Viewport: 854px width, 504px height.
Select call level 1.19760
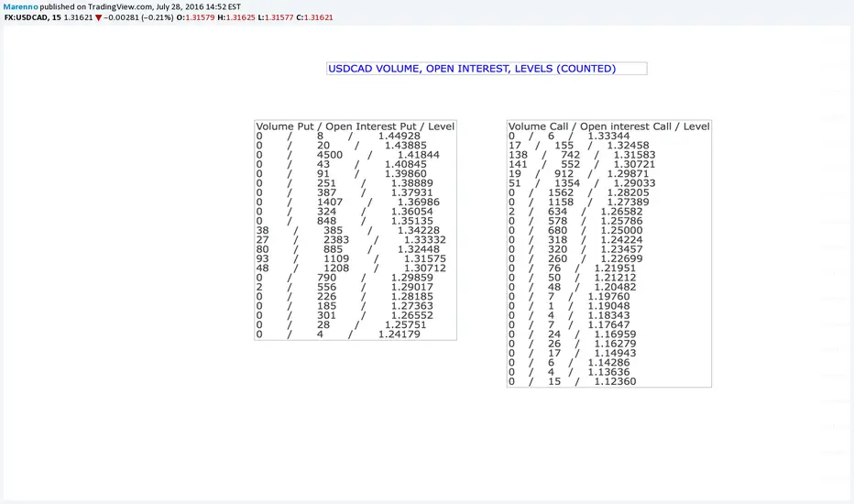609,296
